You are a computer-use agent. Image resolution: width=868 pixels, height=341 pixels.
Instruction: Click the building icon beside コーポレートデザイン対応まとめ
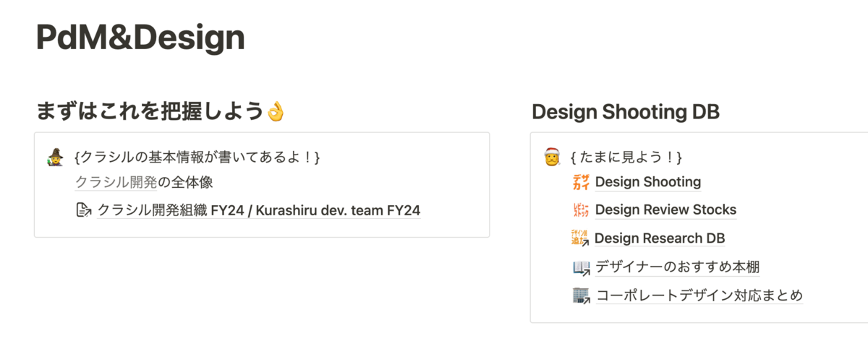point(581,295)
